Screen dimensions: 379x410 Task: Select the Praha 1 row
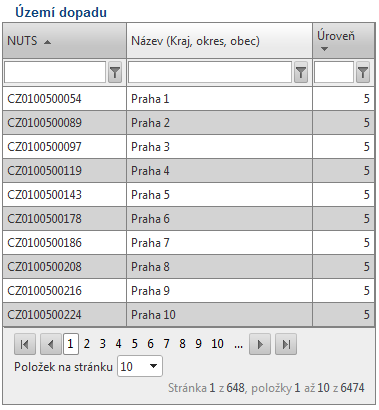(188, 99)
